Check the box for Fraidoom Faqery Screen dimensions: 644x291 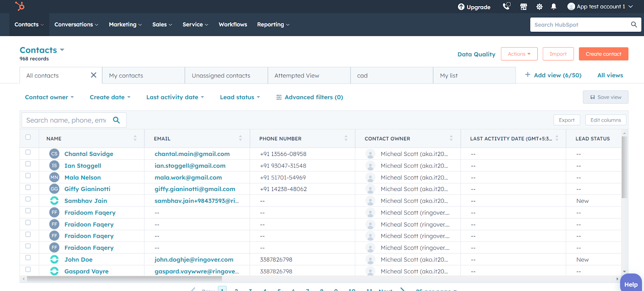(28, 211)
